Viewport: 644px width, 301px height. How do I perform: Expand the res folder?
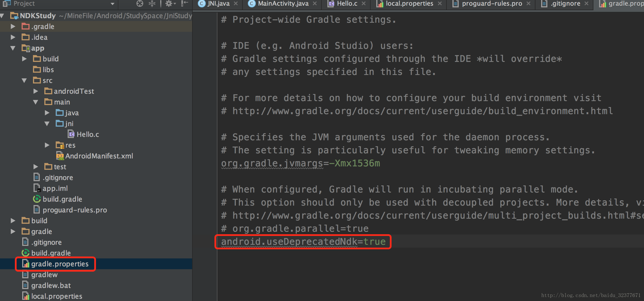pyautogui.click(x=47, y=145)
